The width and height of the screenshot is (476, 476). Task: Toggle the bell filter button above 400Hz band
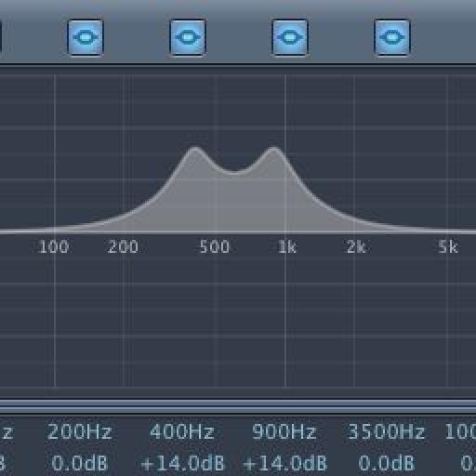(x=188, y=38)
